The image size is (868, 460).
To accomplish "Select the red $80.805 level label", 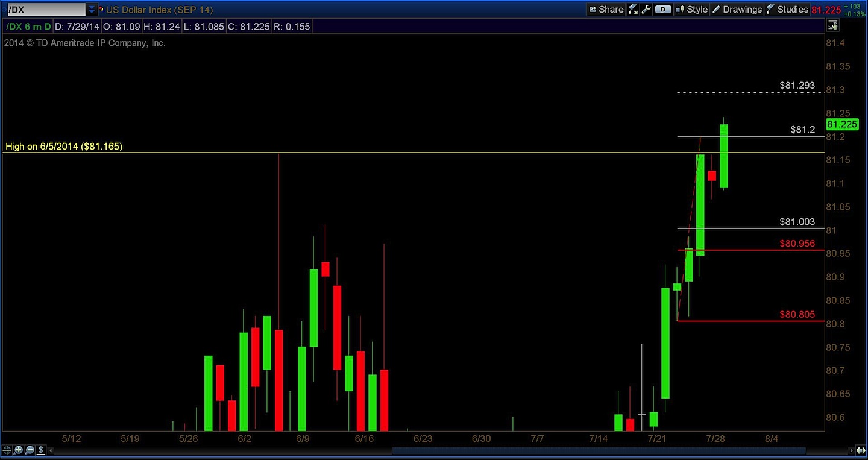I will click(x=797, y=314).
